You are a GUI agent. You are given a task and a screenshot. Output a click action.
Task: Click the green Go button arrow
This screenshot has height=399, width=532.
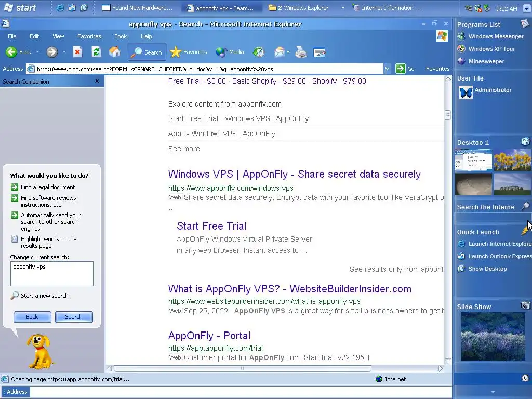click(401, 69)
